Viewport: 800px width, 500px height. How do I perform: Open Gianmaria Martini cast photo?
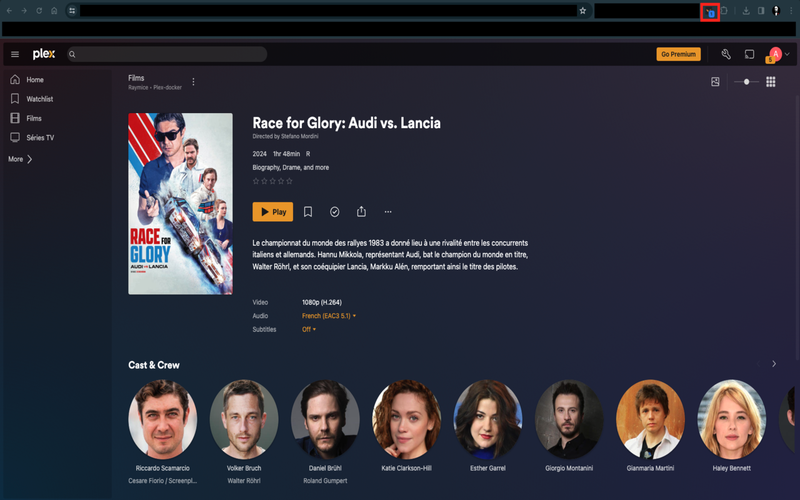651,419
